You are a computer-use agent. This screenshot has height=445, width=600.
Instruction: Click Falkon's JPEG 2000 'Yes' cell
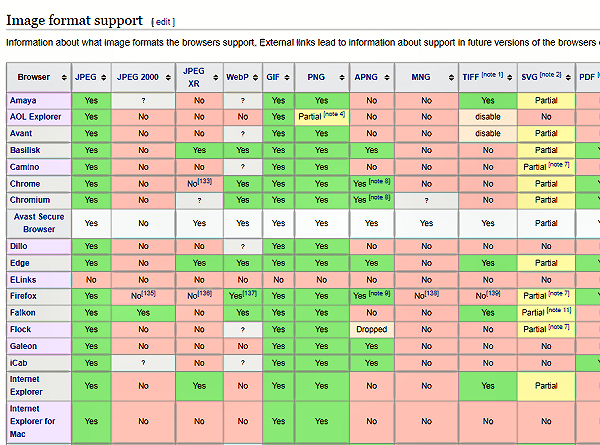(x=143, y=313)
